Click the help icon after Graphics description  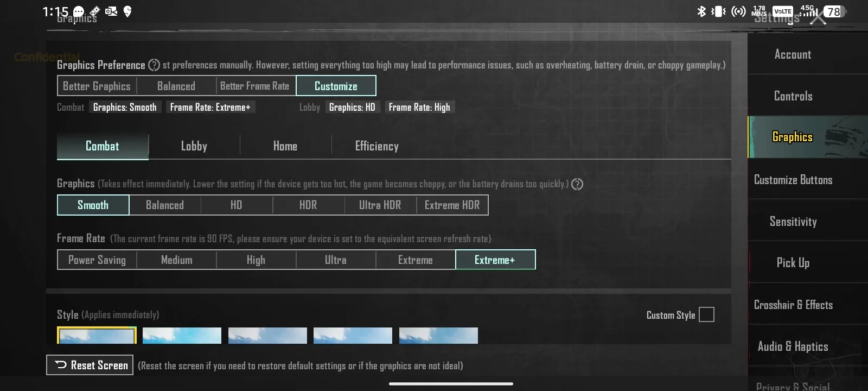(577, 184)
